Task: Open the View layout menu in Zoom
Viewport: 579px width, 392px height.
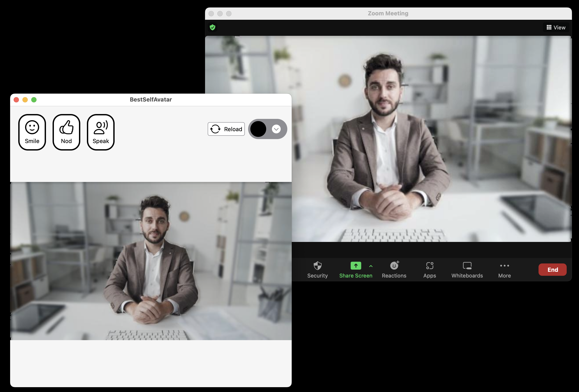Action: pyautogui.click(x=556, y=27)
